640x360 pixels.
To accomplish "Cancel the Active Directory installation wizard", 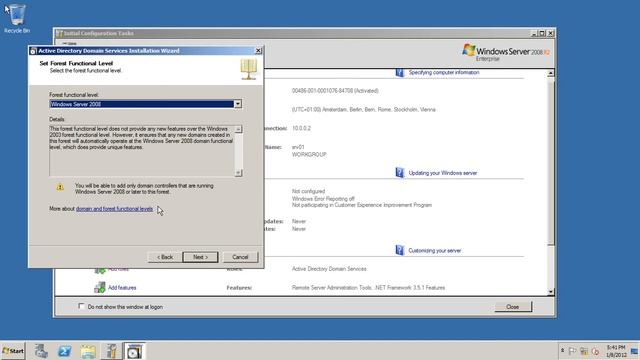I will [240, 257].
